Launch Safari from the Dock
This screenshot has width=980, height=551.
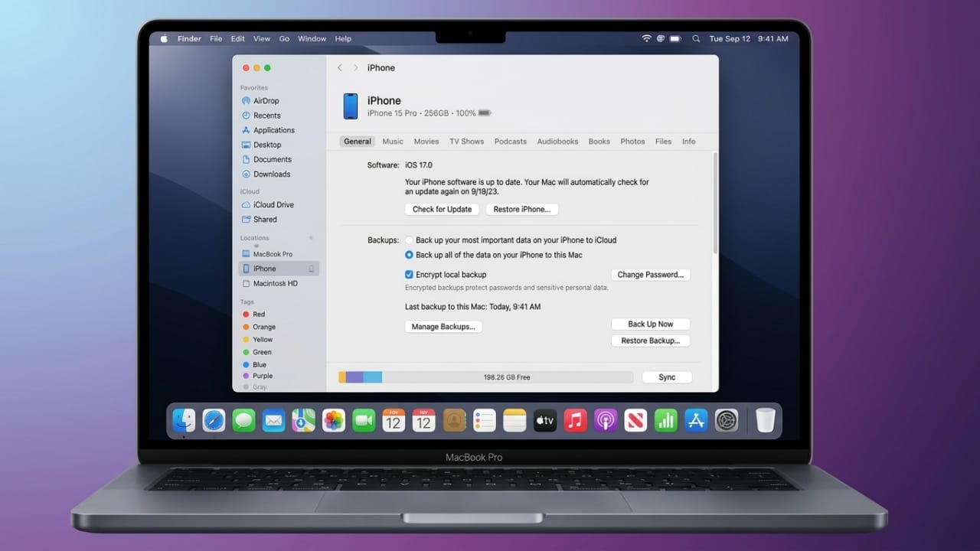click(214, 420)
